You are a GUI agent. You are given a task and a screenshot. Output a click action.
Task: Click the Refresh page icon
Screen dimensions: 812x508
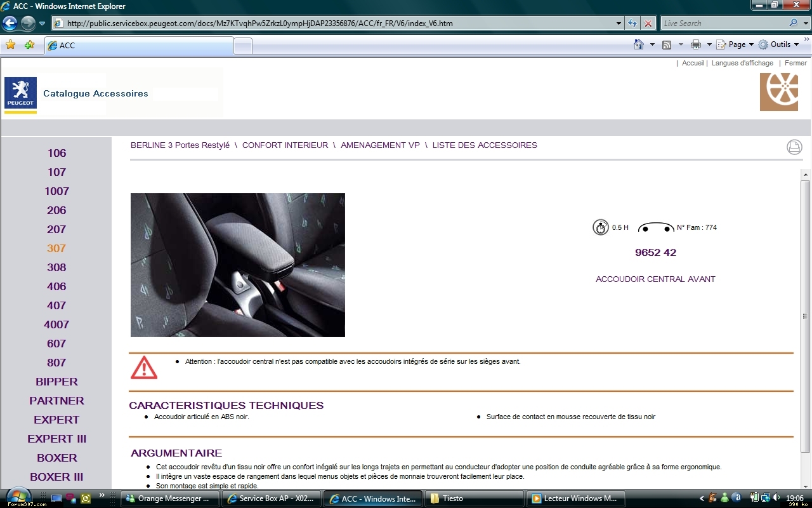632,23
